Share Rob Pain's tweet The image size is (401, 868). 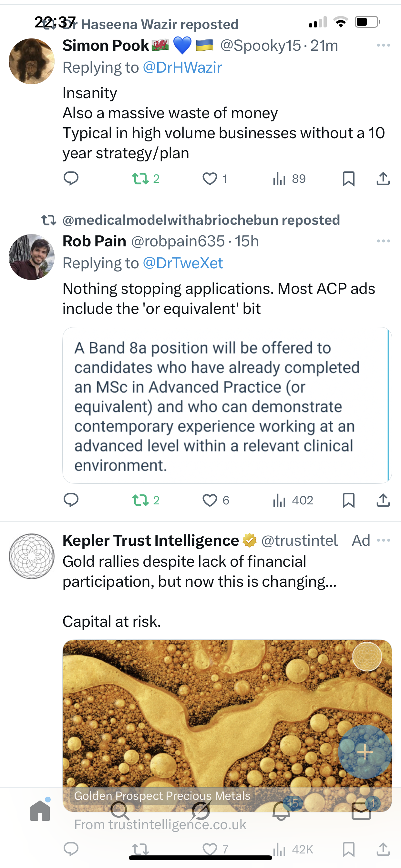383,501
